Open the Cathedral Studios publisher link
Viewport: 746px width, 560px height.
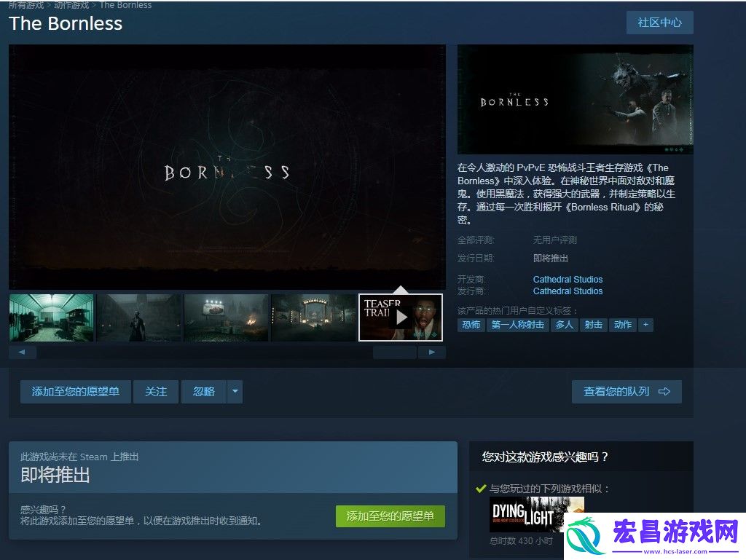568,291
